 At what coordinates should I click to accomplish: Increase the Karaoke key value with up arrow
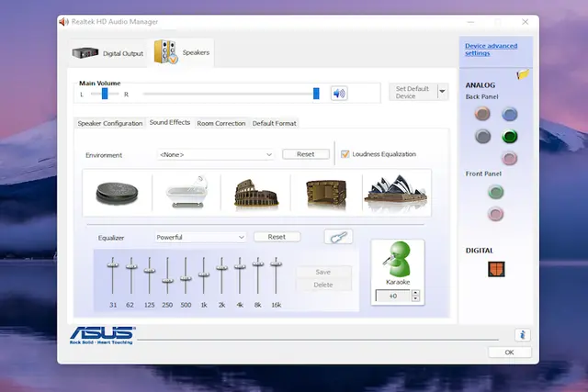click(x=415, y=293)
